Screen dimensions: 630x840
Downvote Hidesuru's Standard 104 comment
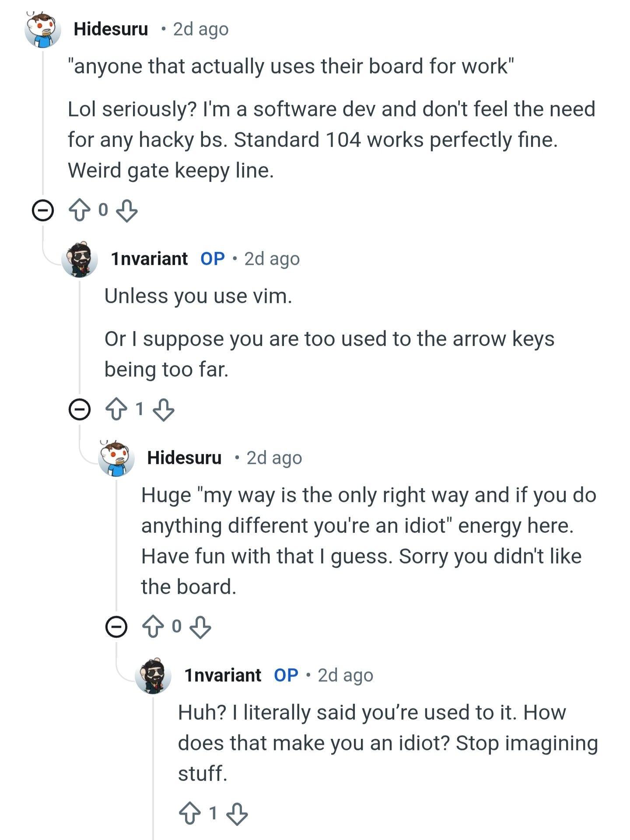click(127, 210)
